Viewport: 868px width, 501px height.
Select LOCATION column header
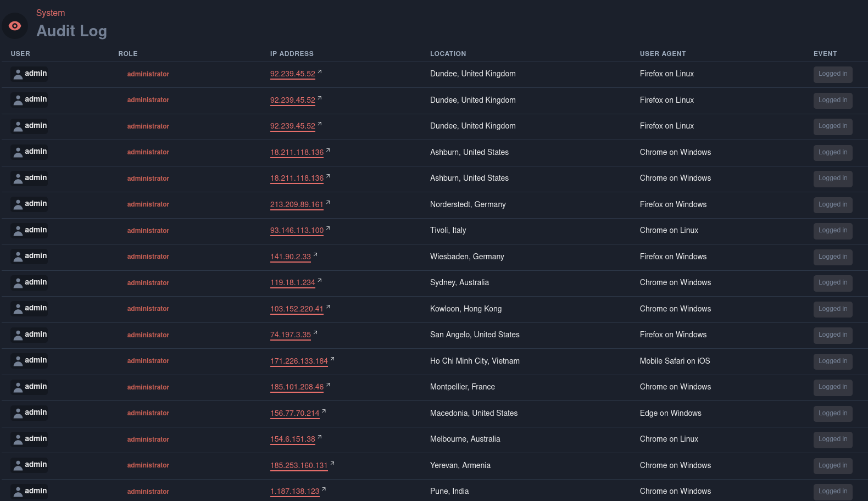448,54
